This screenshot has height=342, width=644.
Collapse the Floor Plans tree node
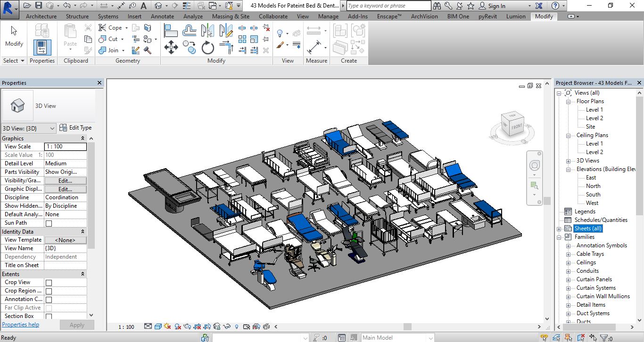point(568,101)
